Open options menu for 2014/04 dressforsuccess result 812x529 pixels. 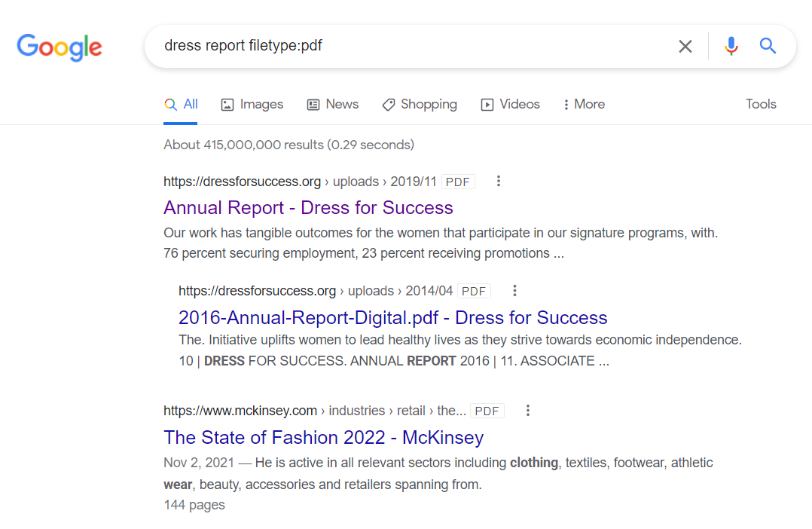(514, 291)
